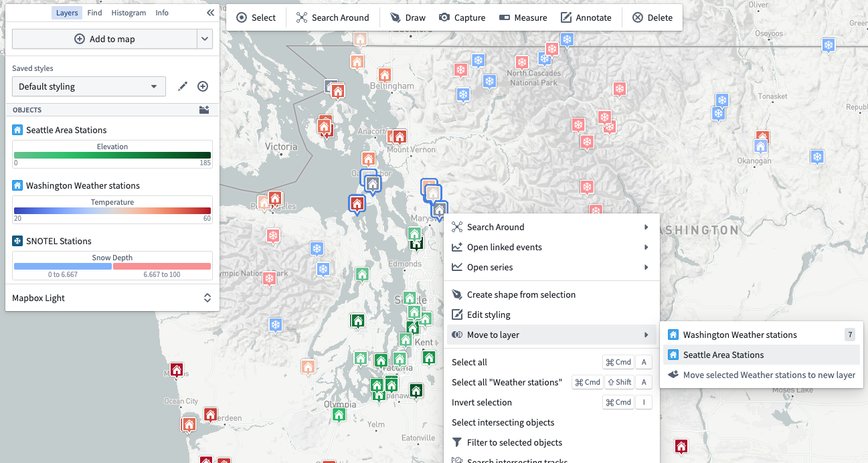Click the Add to map button
This screenshot has width=868, height=463.
click(x=104, y=39)
